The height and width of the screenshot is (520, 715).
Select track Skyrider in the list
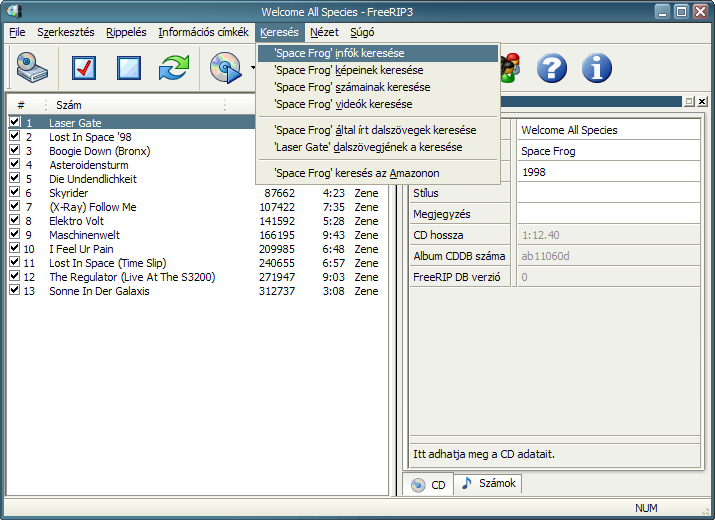click(x=68, y=193)
